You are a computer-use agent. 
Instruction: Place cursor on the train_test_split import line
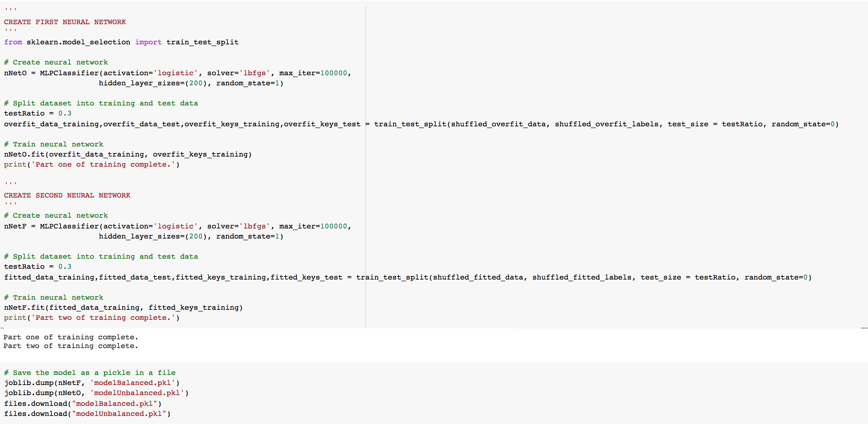point(121,42)
